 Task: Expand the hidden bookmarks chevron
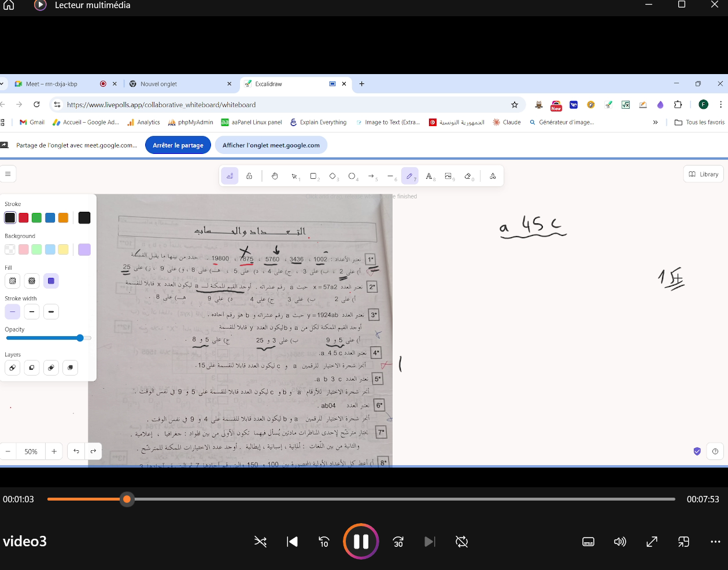[x=655, y=122]
